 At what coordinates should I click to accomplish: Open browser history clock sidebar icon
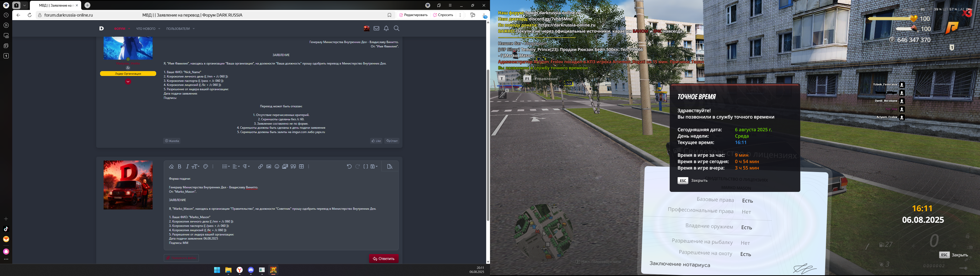(x=6, y=15)
